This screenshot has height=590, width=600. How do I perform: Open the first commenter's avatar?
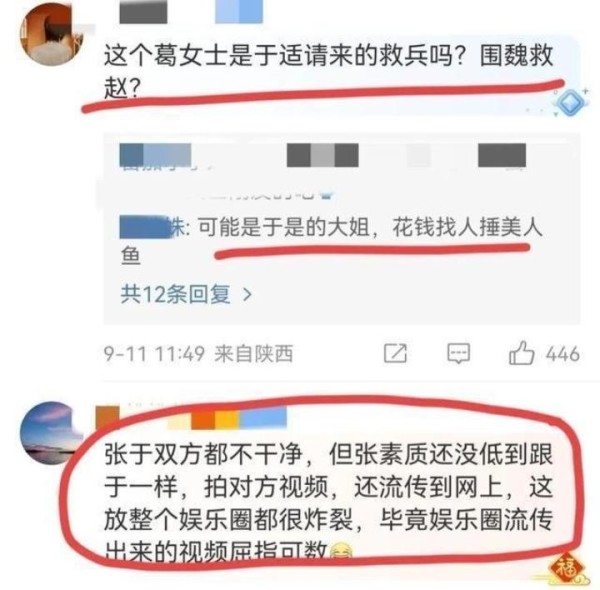[x=51, y=34]
